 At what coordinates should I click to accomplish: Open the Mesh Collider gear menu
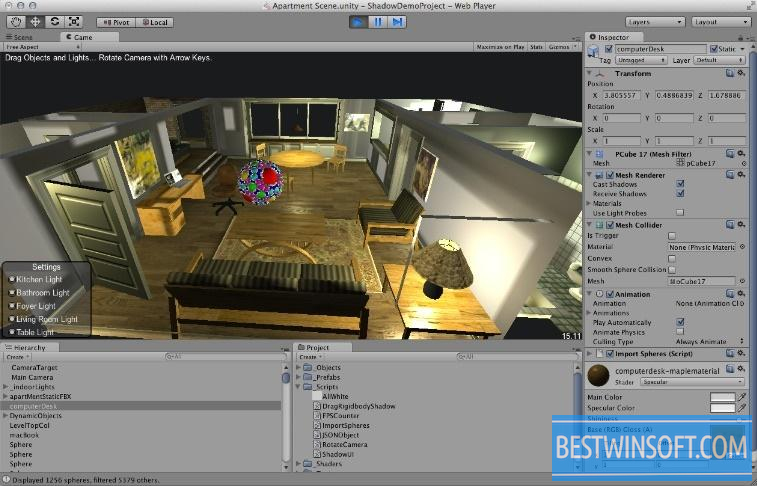click(x=741, y=224)
